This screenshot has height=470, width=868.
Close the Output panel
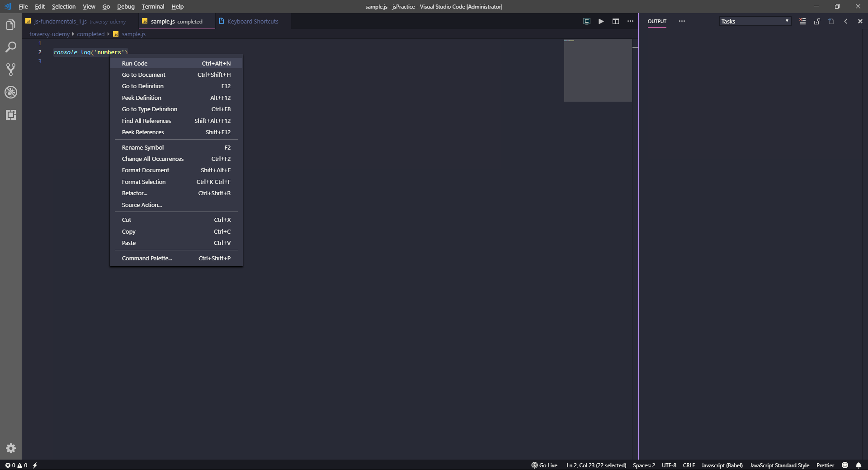[860, 21]
